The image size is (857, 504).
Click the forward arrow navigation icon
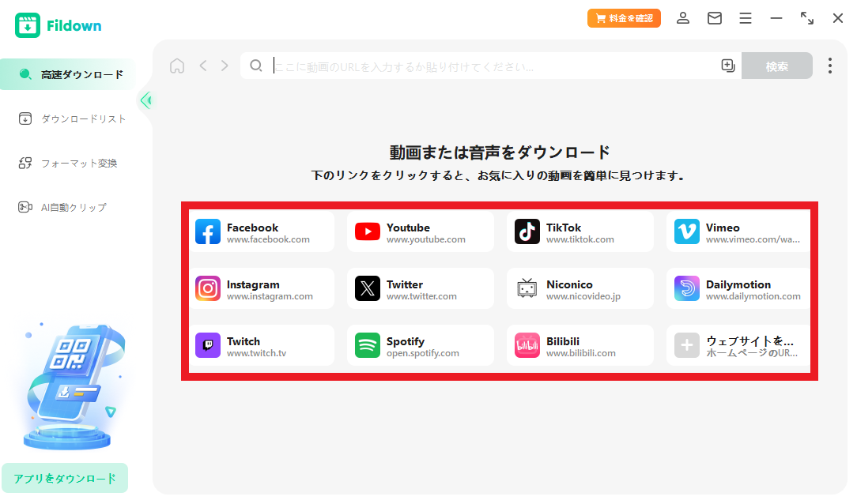pos(225,66)
